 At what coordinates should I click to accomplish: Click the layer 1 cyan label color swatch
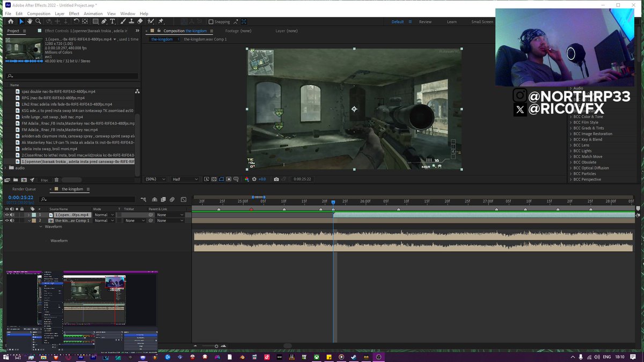click(x=34, y=215)
